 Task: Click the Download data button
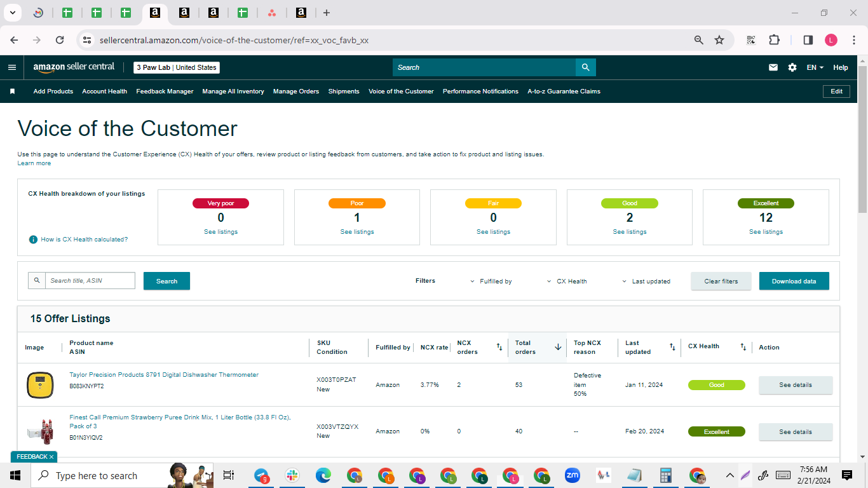pos(794,281)
